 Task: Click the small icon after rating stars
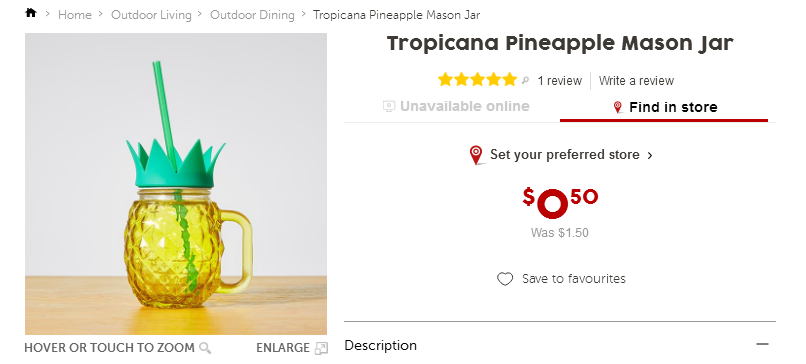(x=525, y=80)
